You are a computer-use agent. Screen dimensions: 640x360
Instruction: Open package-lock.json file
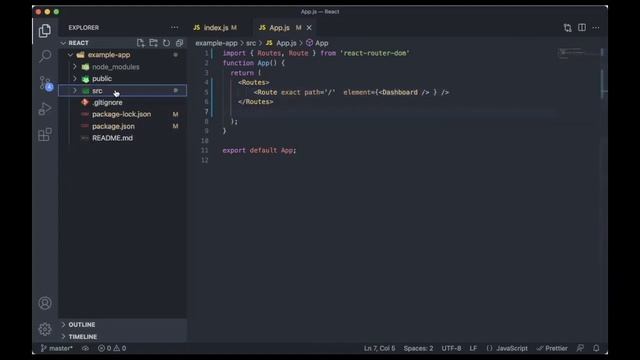(121, 114)
